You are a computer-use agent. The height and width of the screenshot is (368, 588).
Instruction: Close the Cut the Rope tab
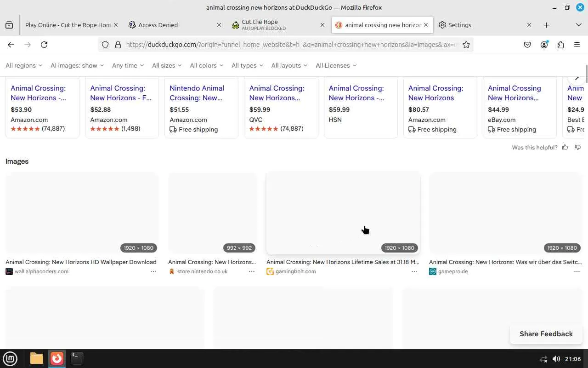[322, 25]
